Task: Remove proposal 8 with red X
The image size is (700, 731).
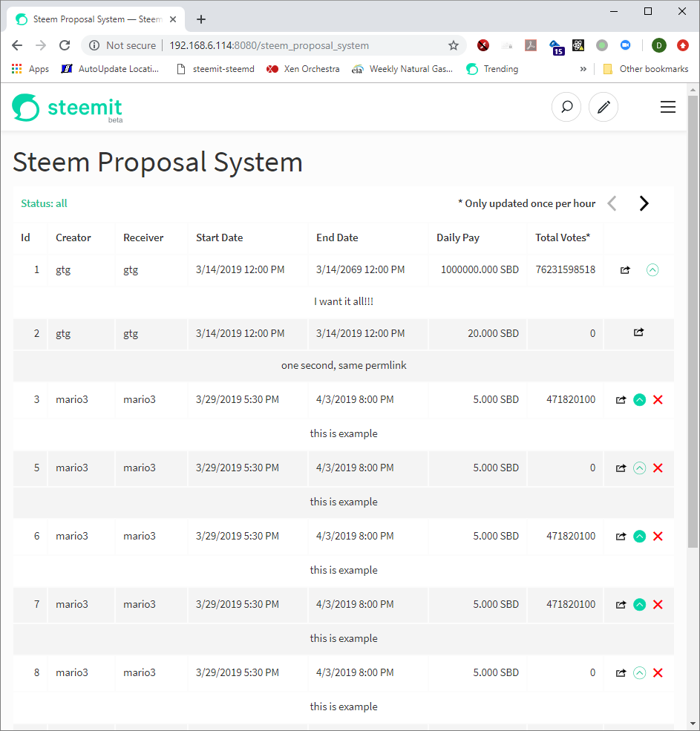Action: click(658, 672)
